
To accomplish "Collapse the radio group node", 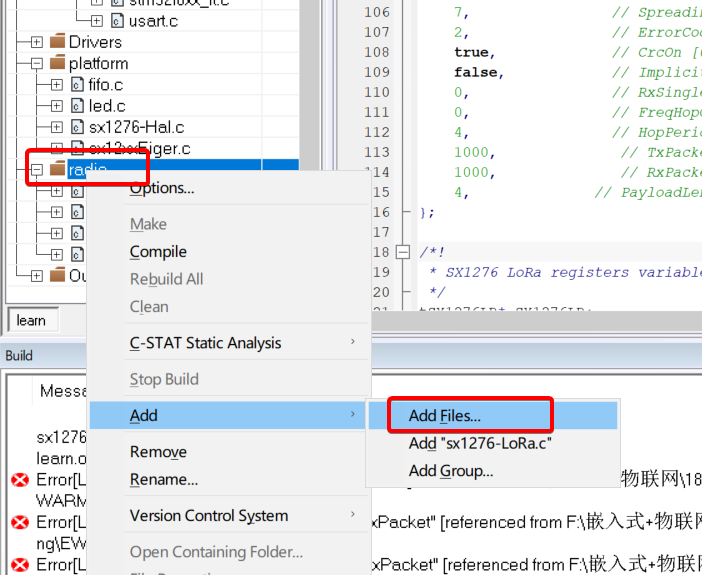I will click(x=36, y=169).
